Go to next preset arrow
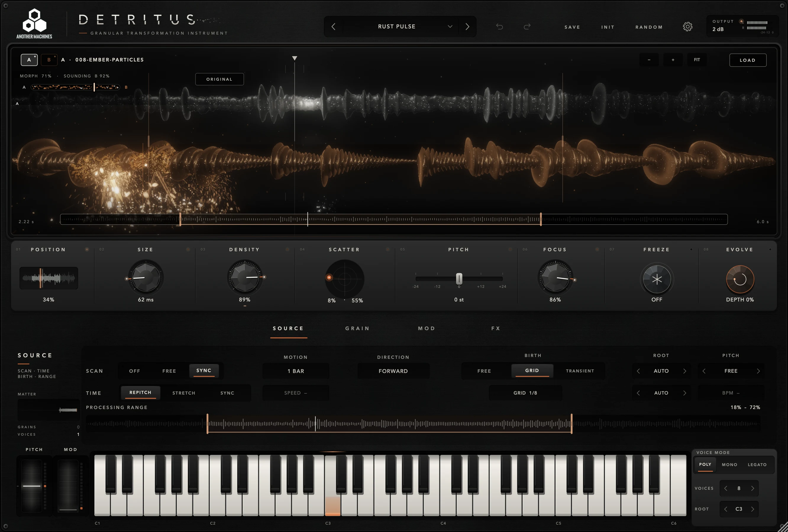Screen dimensions: 788x532 (x=467, y=26)
